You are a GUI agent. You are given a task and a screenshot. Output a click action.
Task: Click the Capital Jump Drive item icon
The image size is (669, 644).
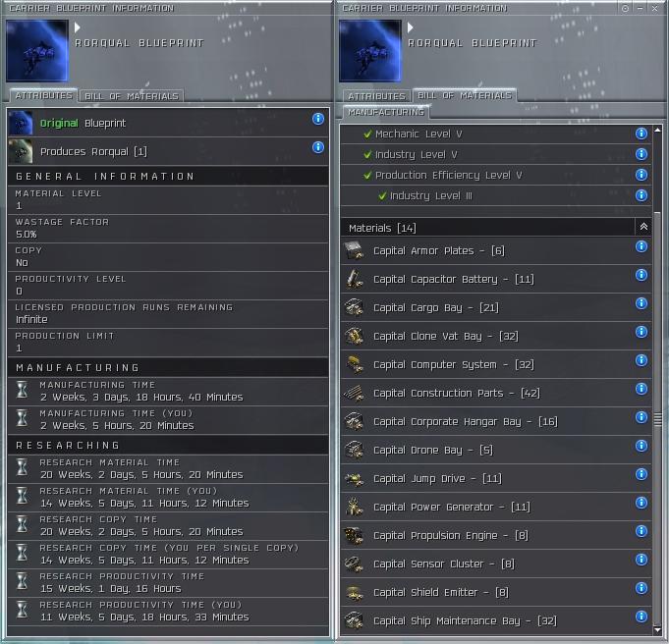pyautogui.click(x=354, y=478)
